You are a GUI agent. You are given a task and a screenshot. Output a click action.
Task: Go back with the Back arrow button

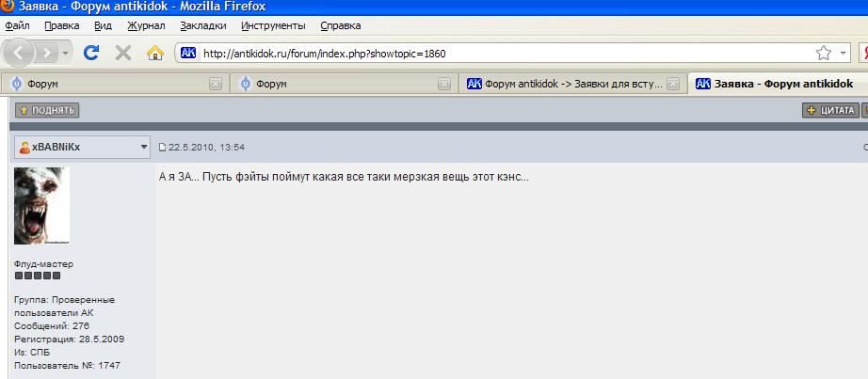(18, 53)
